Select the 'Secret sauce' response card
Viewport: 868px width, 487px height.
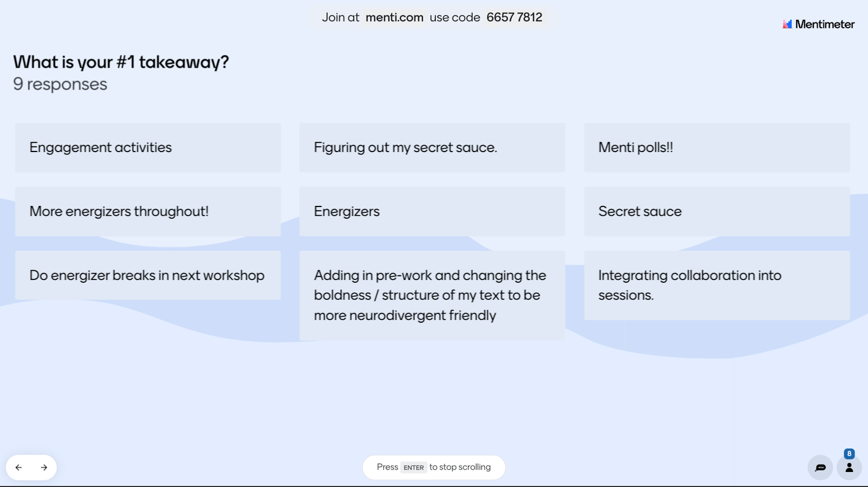pyautogui.click(x=716, y=211)
